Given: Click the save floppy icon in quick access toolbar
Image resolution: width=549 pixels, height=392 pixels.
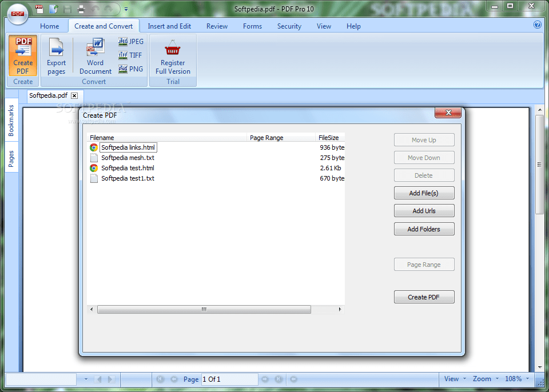Looking at the screenshot, I should click(x=67, y=9).
